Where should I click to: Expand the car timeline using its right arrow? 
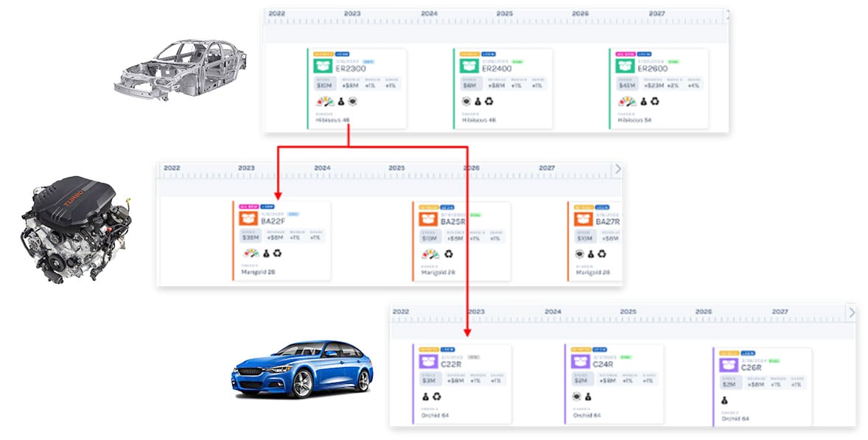pyautogui.click(x=852, y=312)
